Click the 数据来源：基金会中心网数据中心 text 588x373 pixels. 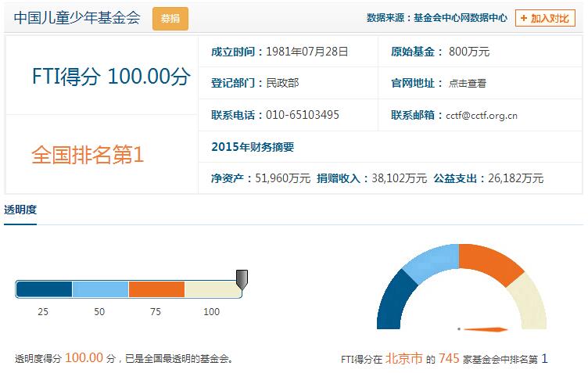pos(437,18)
